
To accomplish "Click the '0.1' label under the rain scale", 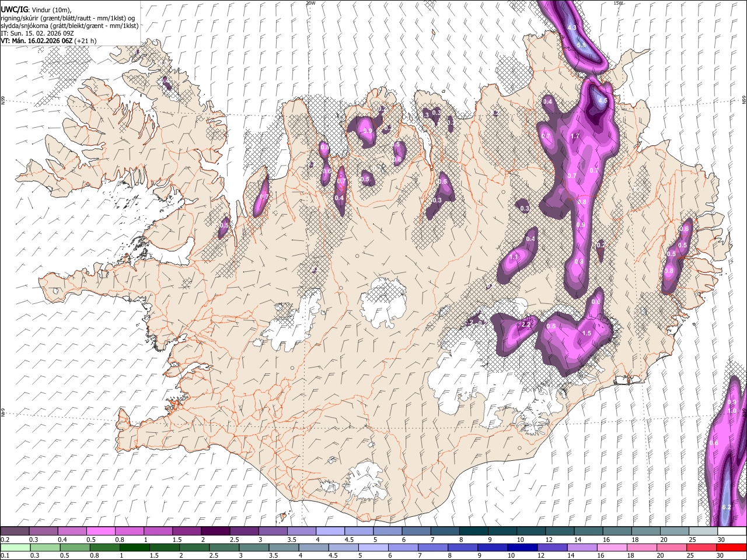I will (5, 555).
